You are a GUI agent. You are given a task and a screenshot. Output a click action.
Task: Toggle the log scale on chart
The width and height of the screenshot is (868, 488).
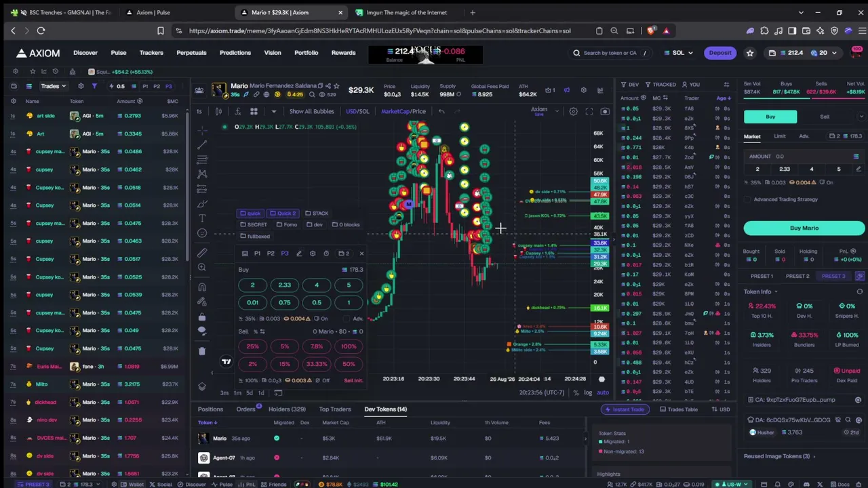click(588, 393)
